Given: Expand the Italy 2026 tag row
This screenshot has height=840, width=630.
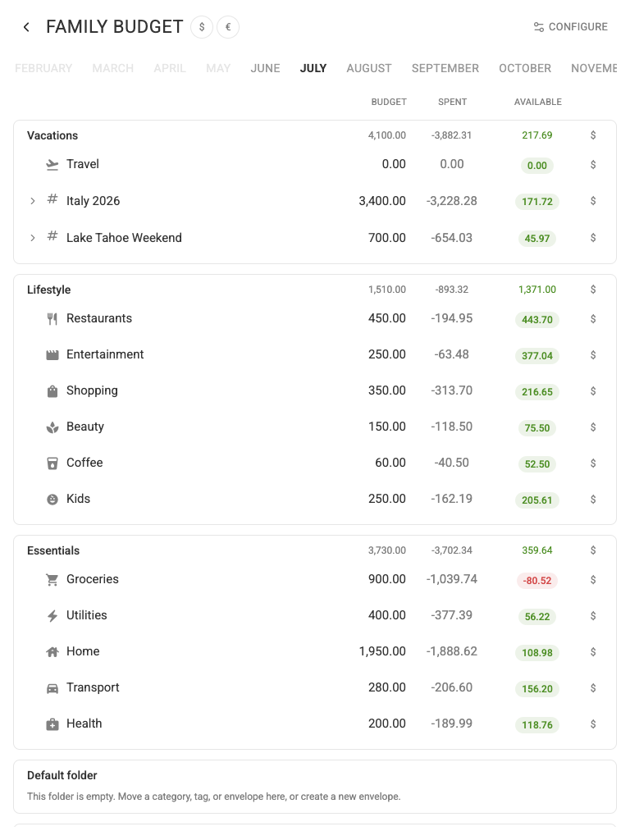Looking at the screenshot, I should pyautogui.click(x=33, y=201).
